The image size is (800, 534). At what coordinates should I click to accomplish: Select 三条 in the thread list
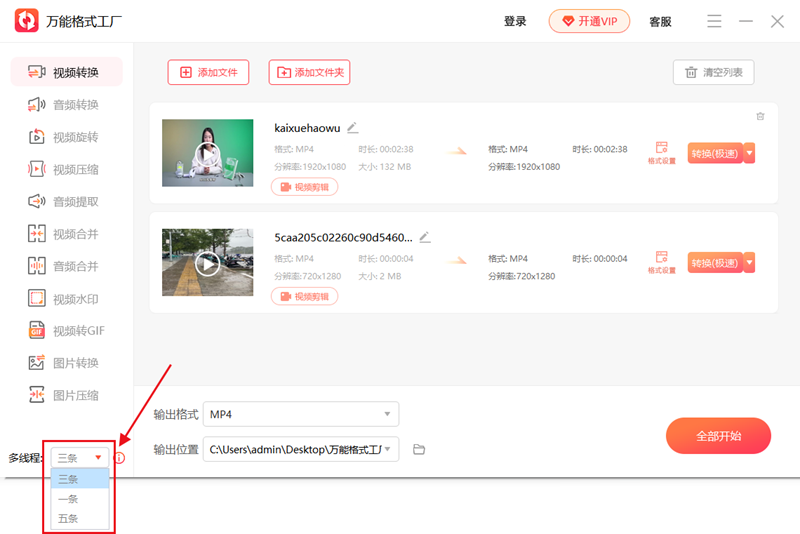(x=80, y=479)
